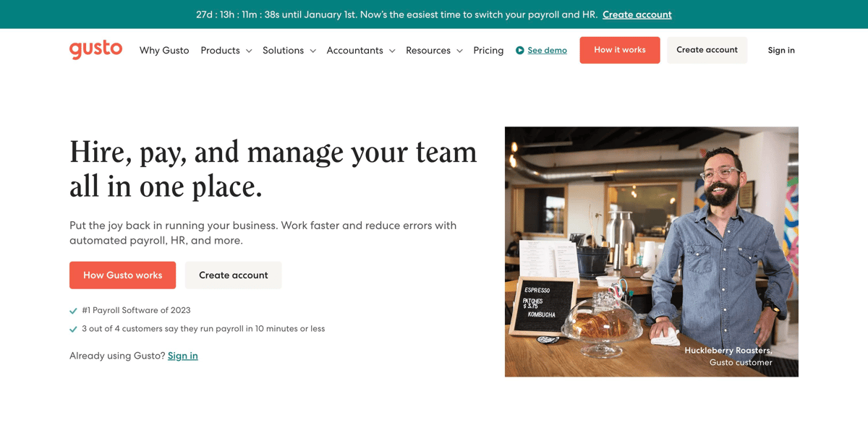Go to Why Gusto in navigation

164,51
